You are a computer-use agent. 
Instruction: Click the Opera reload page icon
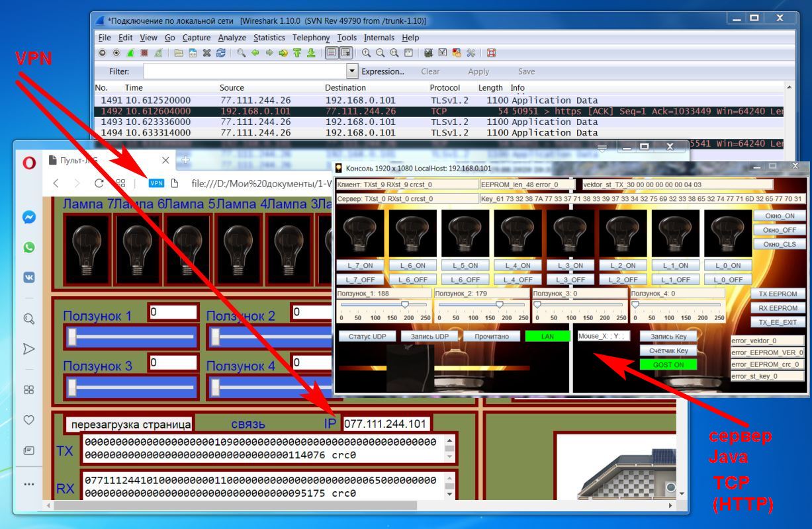99,183
